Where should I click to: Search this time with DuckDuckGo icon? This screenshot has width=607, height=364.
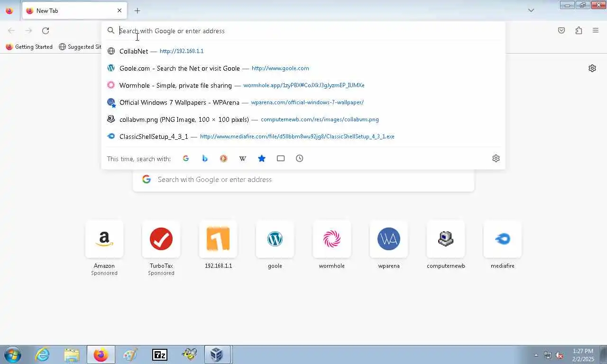223,158
